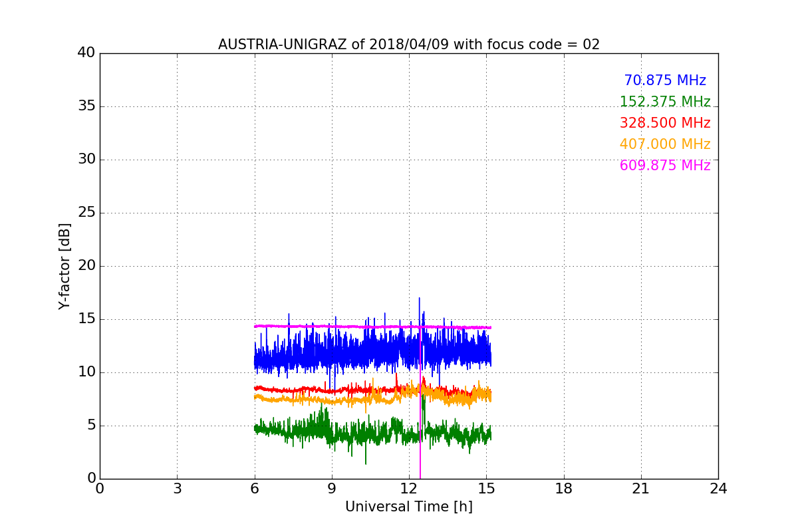Select the 609.875 MHz legend label
The width and height of the screenshot is (798, 532).
(x=665, y=166)
